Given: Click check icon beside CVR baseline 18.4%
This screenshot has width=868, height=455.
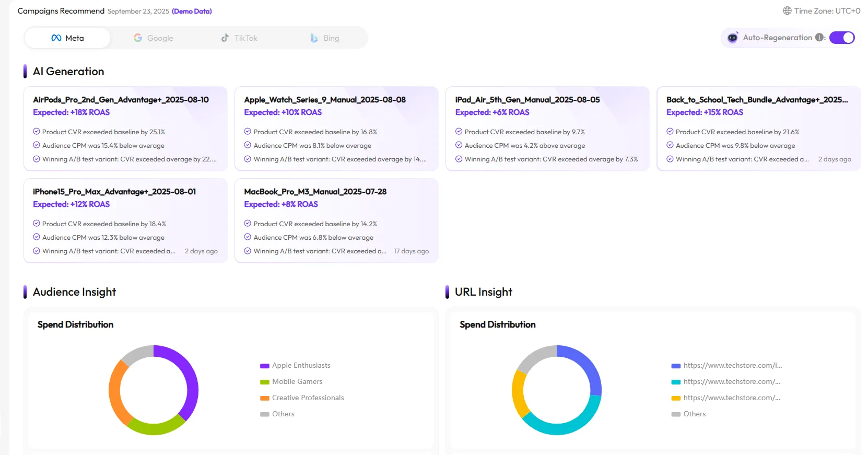Looking at the screenshot, I should click(37, 224).
